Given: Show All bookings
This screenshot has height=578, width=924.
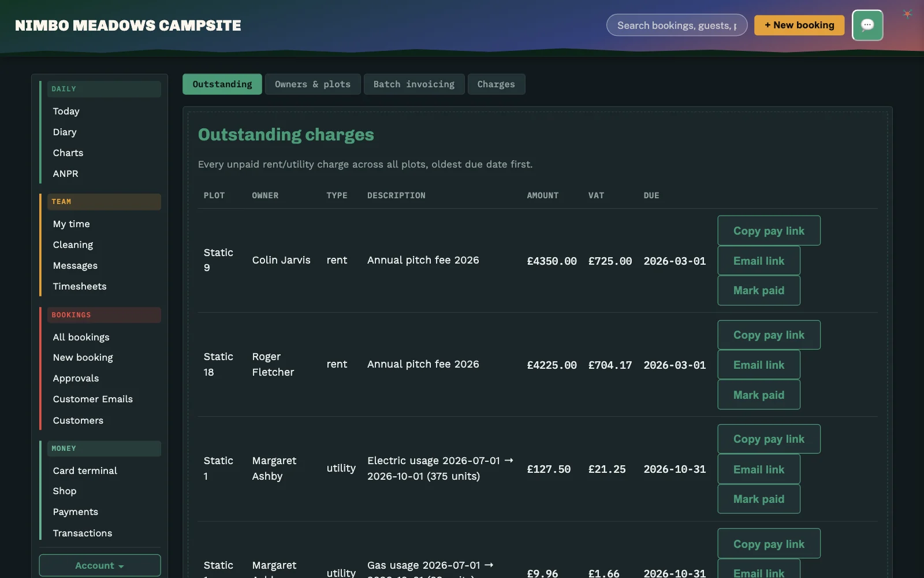Looking at the screenshot, I should point(81,337).
